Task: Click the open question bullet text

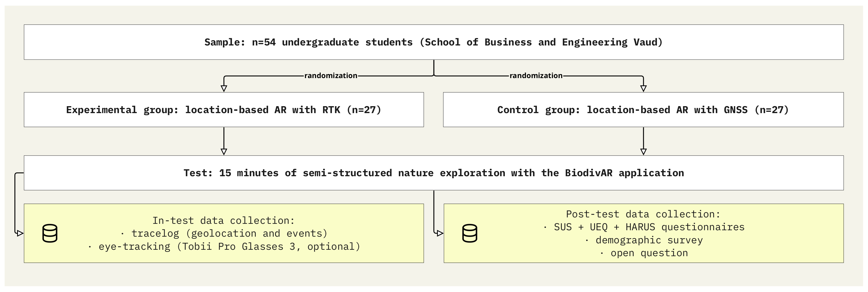Action: (644, 253)
